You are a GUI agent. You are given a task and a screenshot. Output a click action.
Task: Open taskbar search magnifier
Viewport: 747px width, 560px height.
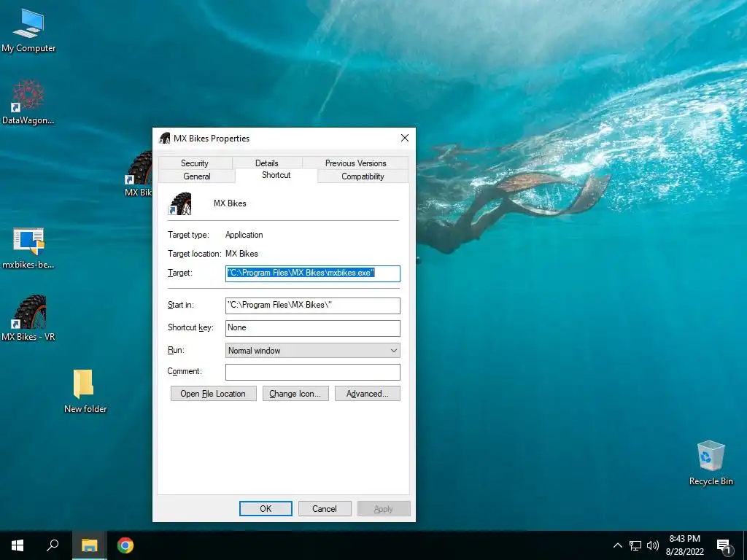click(x=53, y=545)
